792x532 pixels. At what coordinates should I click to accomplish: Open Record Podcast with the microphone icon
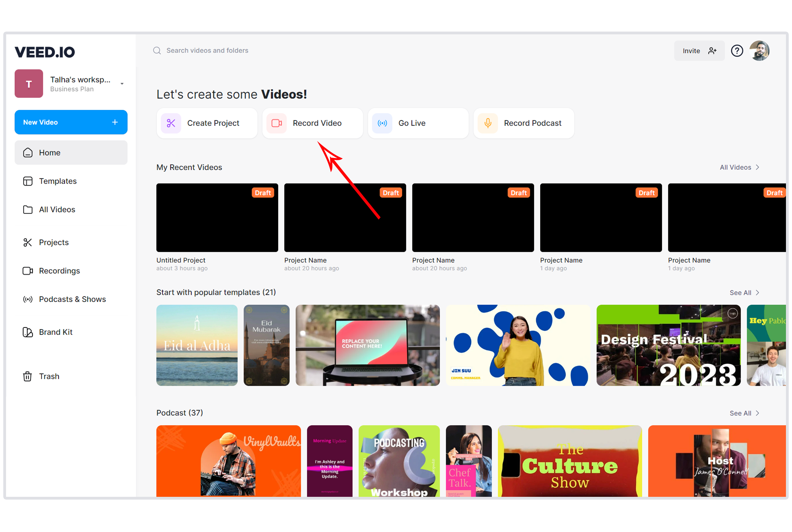488,123
